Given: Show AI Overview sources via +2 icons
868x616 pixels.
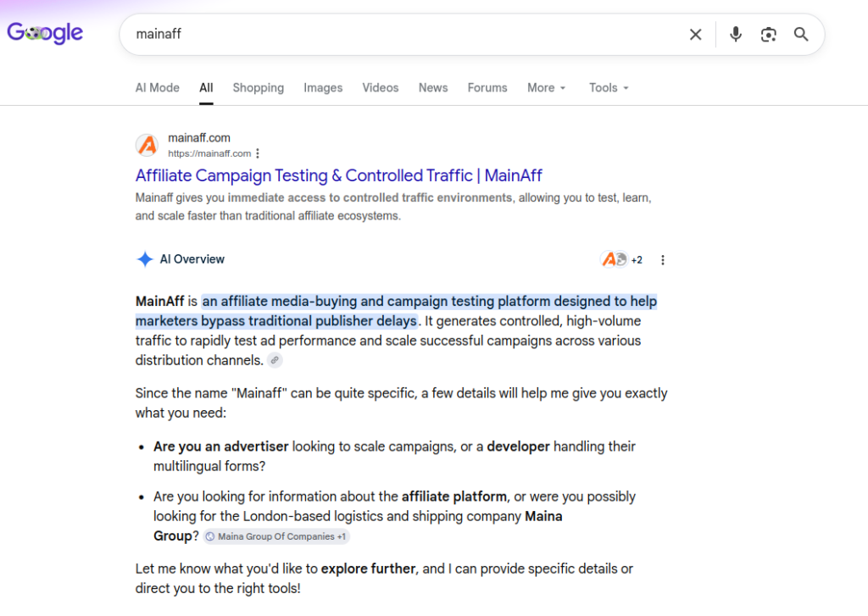Looking at the screenshot, I should [x=621, y=259].
